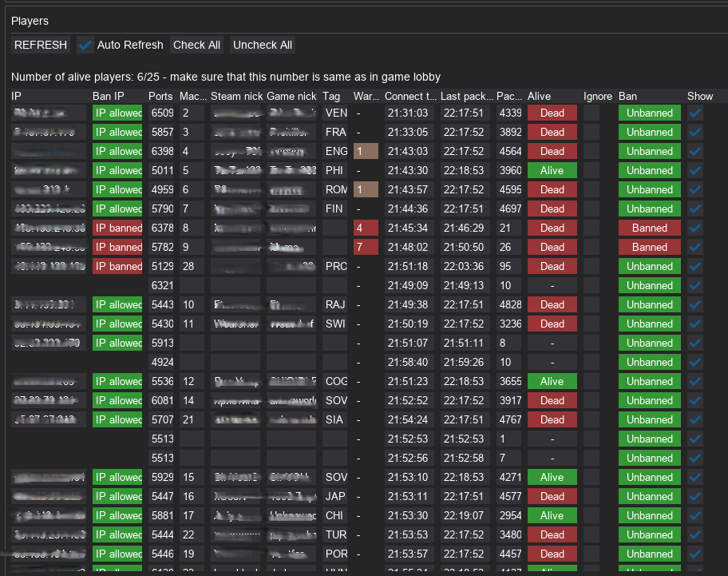The image size is (728, 576).
Task: Enable the Ignore checkbox for PHI player
Action: click(x=591, y=170)
